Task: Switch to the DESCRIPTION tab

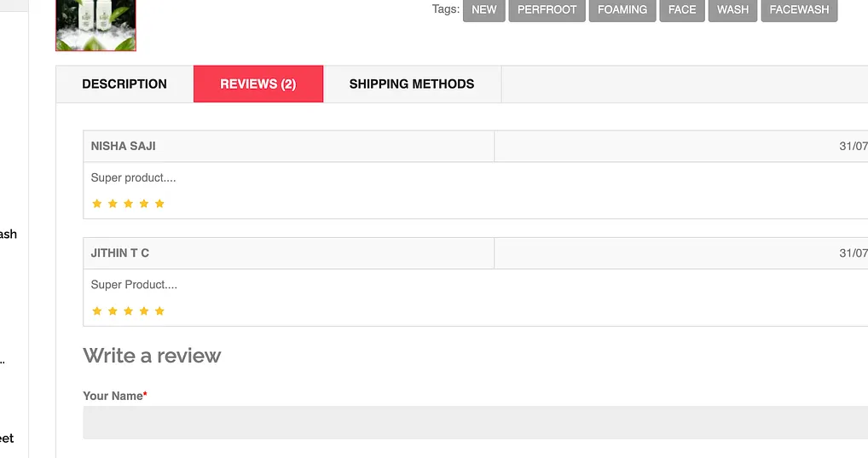Action: click(x=124, y=84)
